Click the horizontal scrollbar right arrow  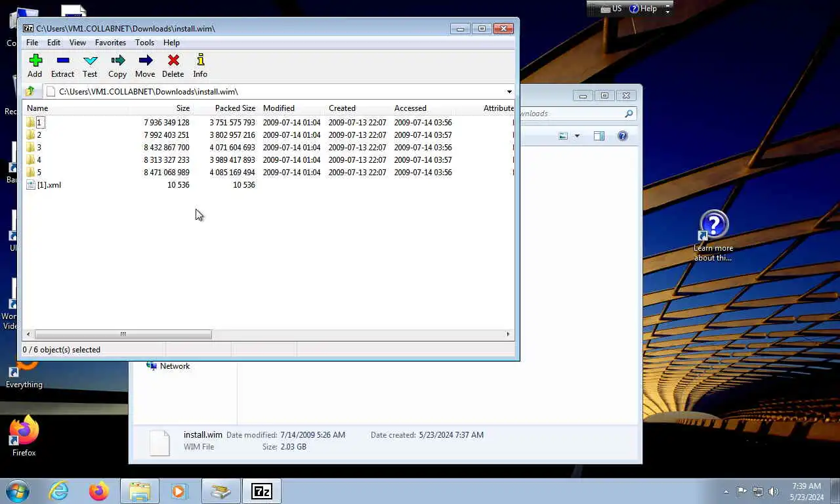point(508,335)
